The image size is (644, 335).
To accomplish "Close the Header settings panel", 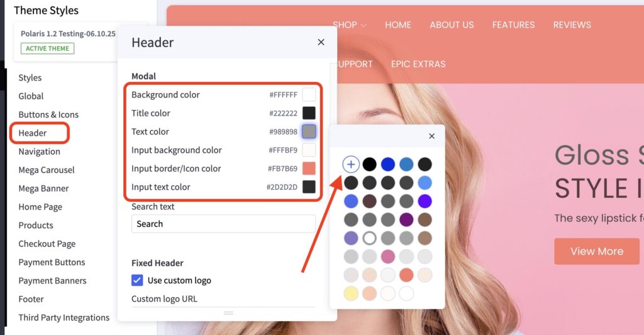I will [x=321, y=42].
